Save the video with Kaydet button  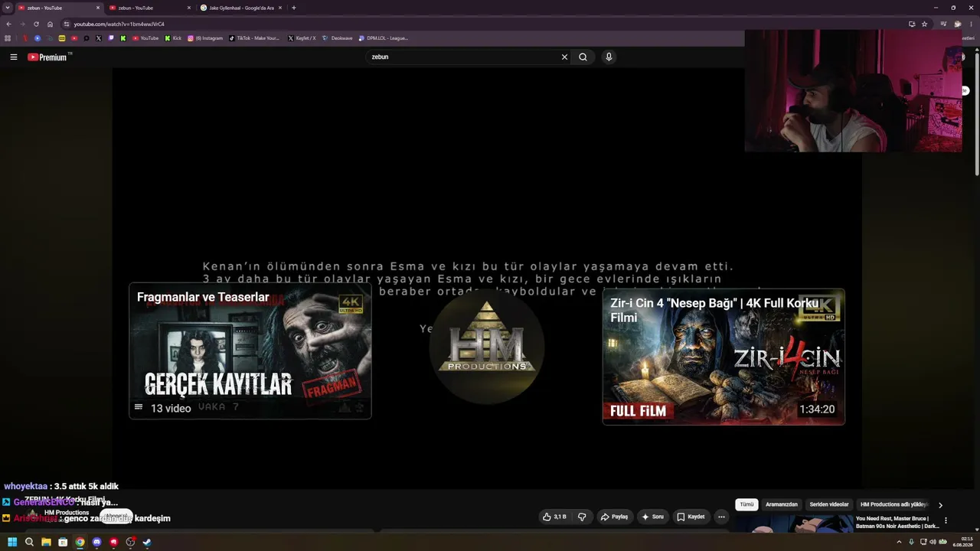(x=691, y=517)
